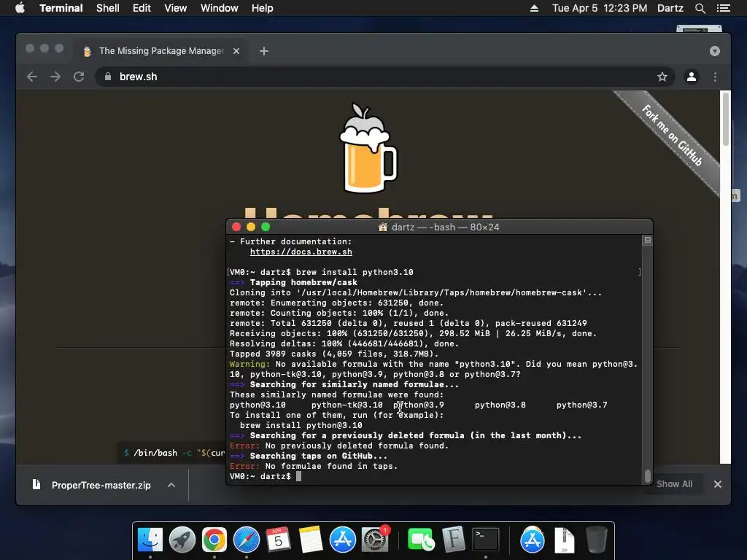Open App Store icon beside Notes
747x560 pixels.
[343, 540]
